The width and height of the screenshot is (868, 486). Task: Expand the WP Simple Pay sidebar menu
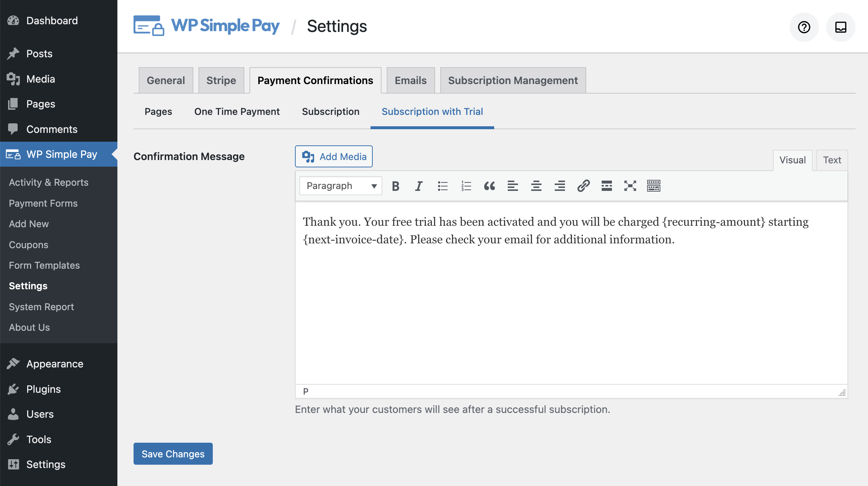point(62,154)
